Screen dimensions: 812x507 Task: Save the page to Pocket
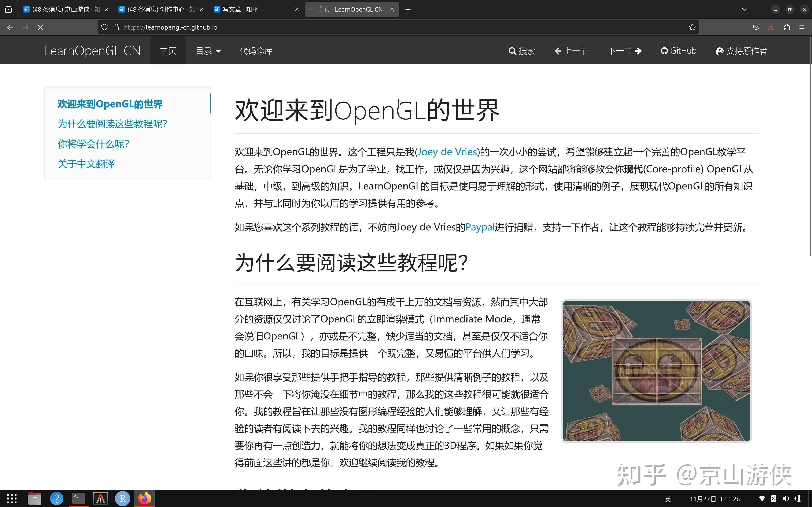pos(756,27)
